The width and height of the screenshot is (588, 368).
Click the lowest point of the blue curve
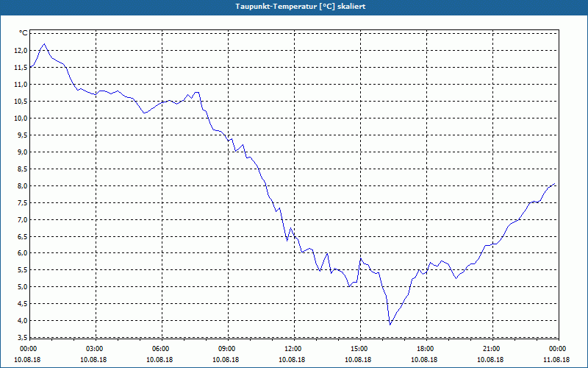click(390, 325)
